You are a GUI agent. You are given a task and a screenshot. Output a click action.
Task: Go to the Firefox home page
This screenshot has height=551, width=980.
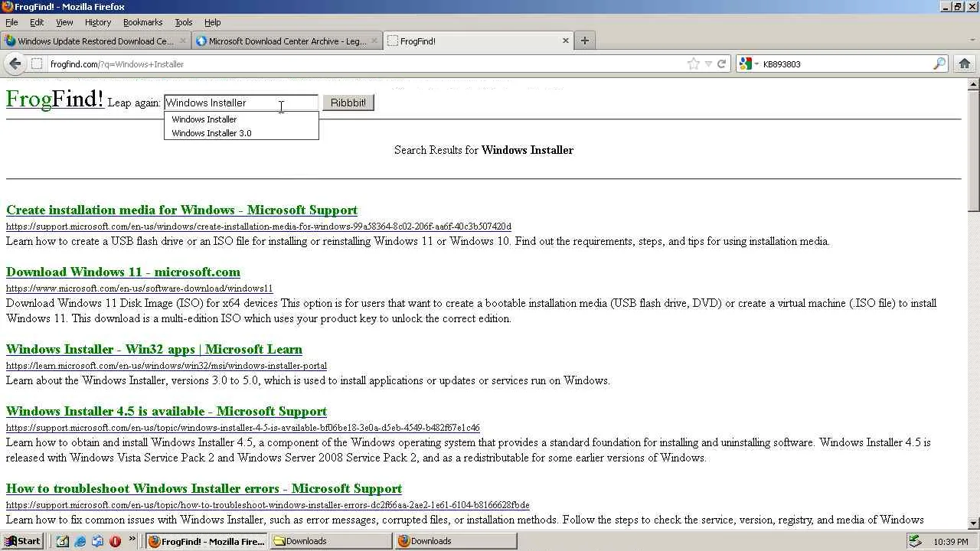pyautogui.click(x=964, y=64)
